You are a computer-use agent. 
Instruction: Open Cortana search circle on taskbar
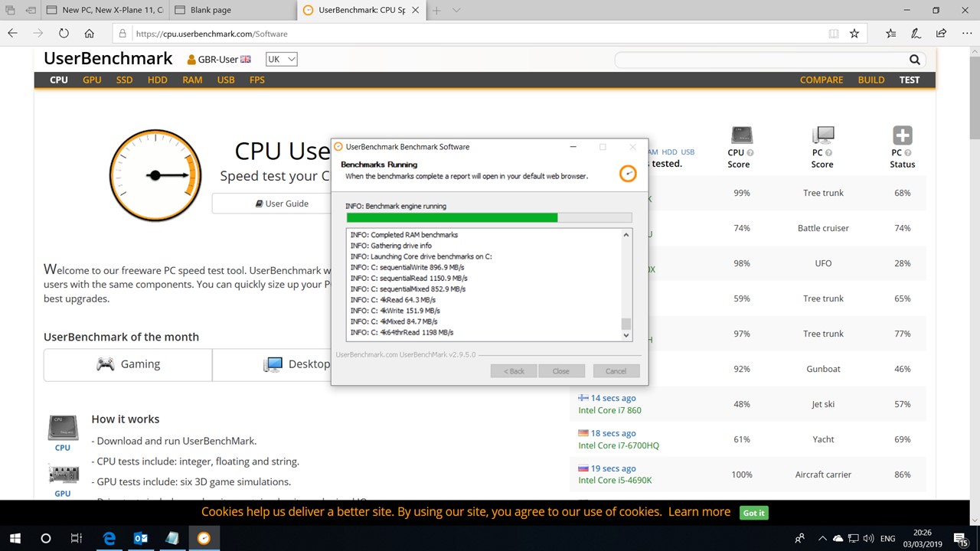click(46, 539)
